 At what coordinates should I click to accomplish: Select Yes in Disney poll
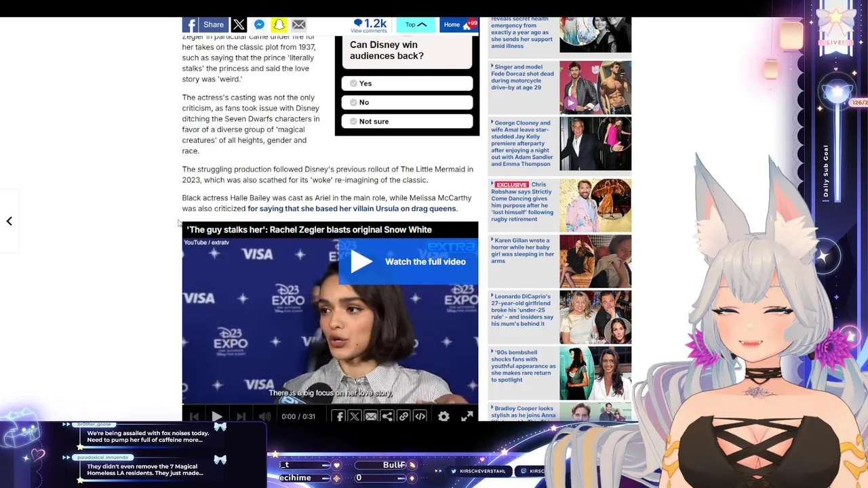pos(407,83)
